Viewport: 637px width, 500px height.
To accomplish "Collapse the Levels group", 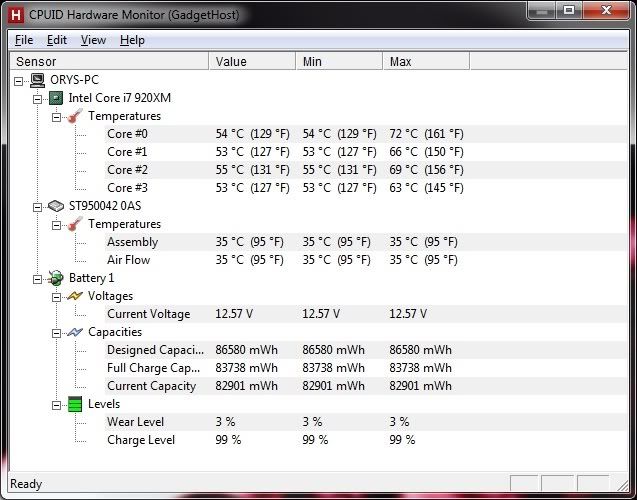I will coord(56,405).
